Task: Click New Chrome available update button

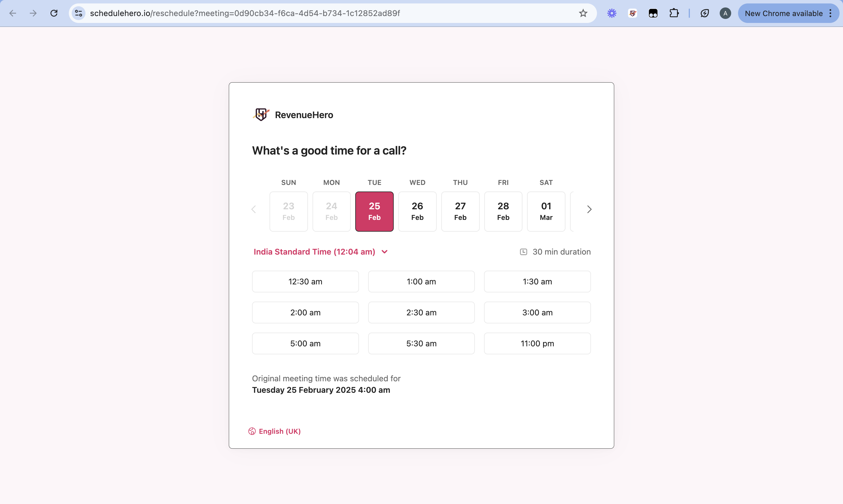Action: click(x=783, y=13)
